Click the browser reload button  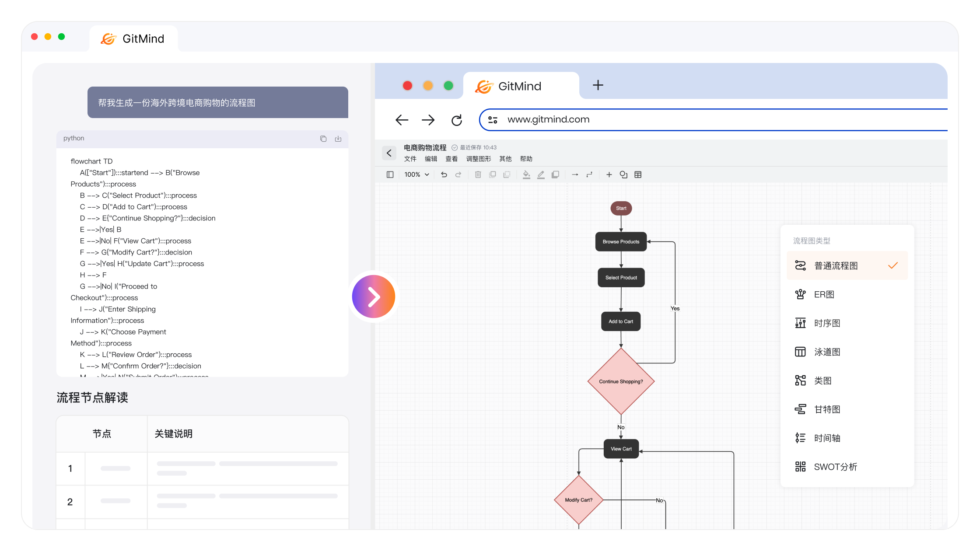[457, 120]
